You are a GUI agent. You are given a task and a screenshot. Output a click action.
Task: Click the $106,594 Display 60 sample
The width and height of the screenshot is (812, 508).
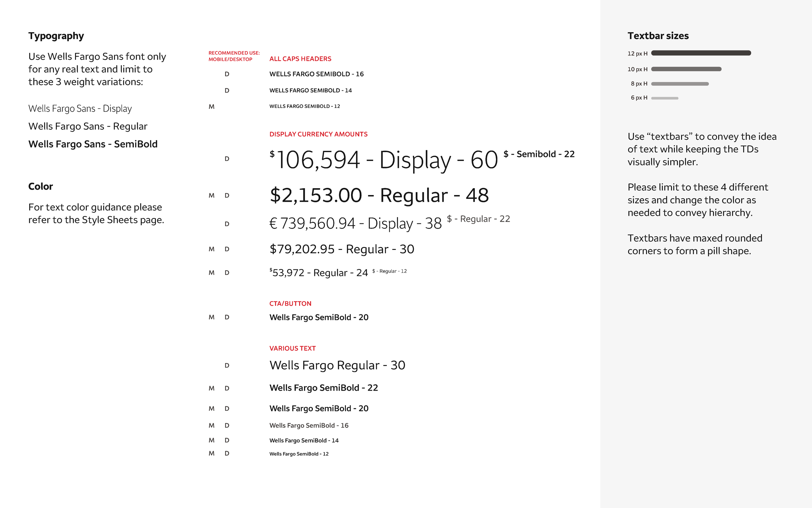point(383,160)
